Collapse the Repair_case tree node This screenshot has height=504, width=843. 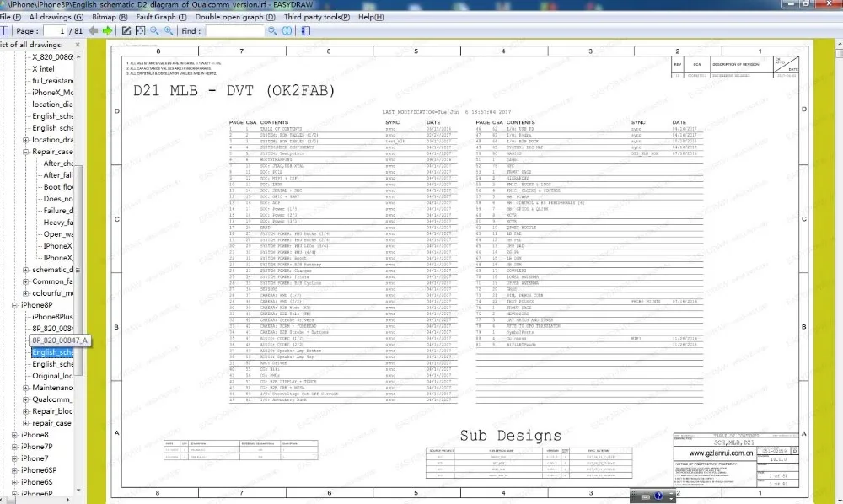point(25,152)
